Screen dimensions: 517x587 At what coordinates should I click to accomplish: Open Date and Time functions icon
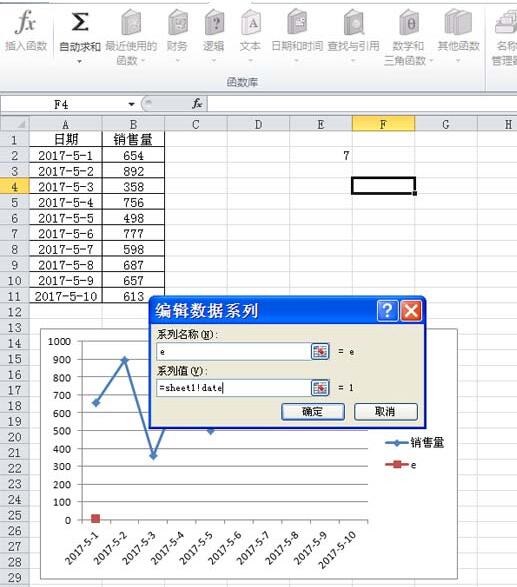coord(297,22)
